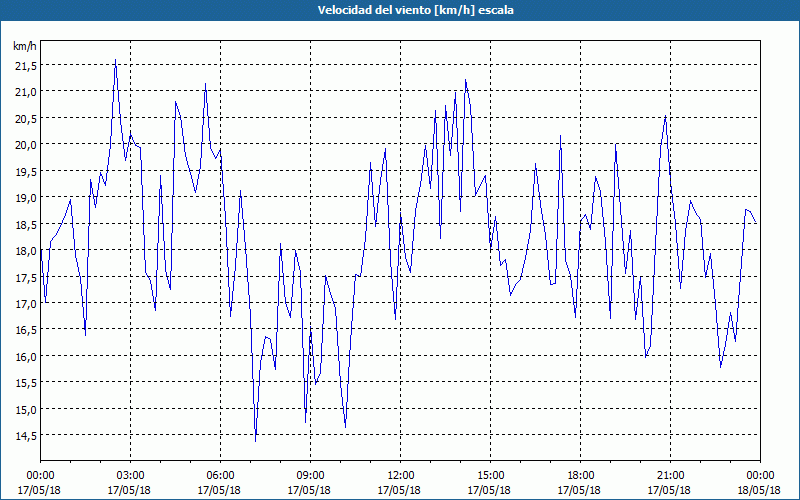Click the 06:00 time axis label
This screenshot has height=500, width=800.
[220, 476]
